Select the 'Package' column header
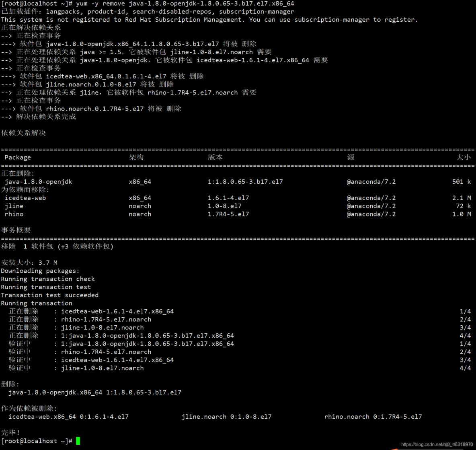This screenshot has height=450, width=476. coord(18,157)
